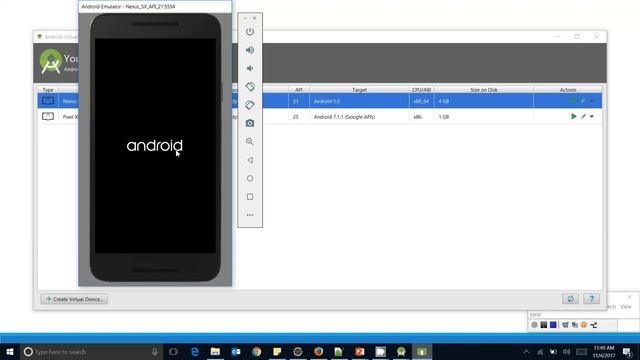Minimize the emulator side toolbar
The height and width of the screenshot is (360, 640).
245,18
